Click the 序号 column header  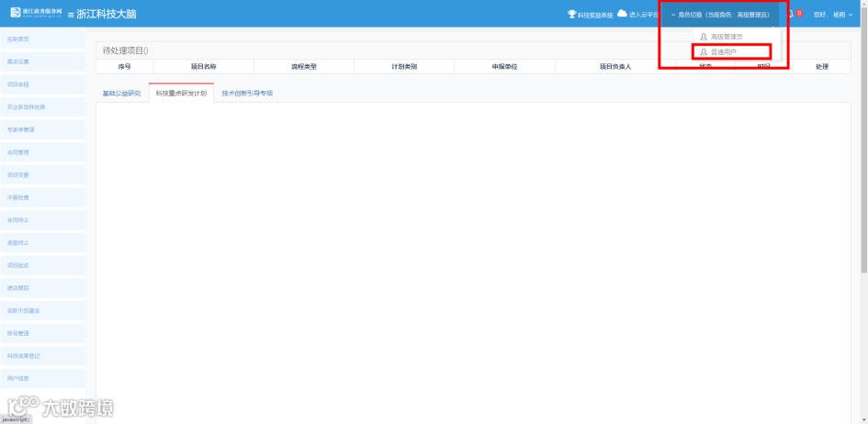125,66
